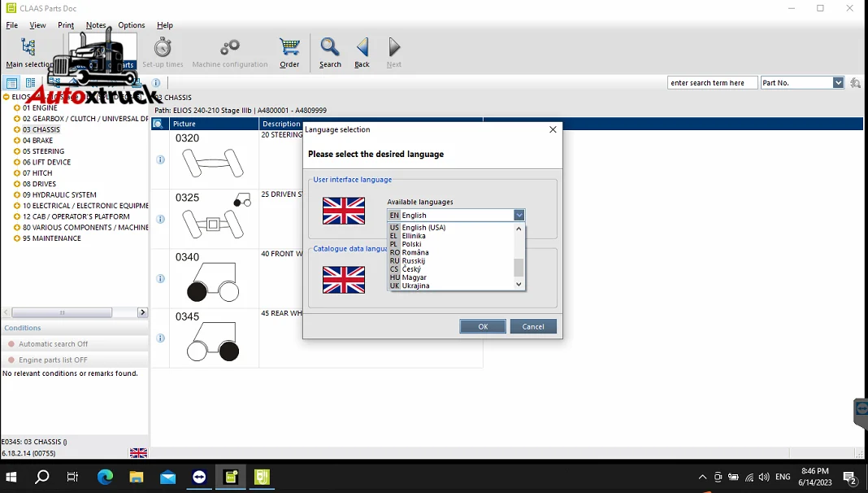Image resolution: width=868 pixels, height=493 pixels.
Task: Go Back with the left arrow
Action: (362, 53)
